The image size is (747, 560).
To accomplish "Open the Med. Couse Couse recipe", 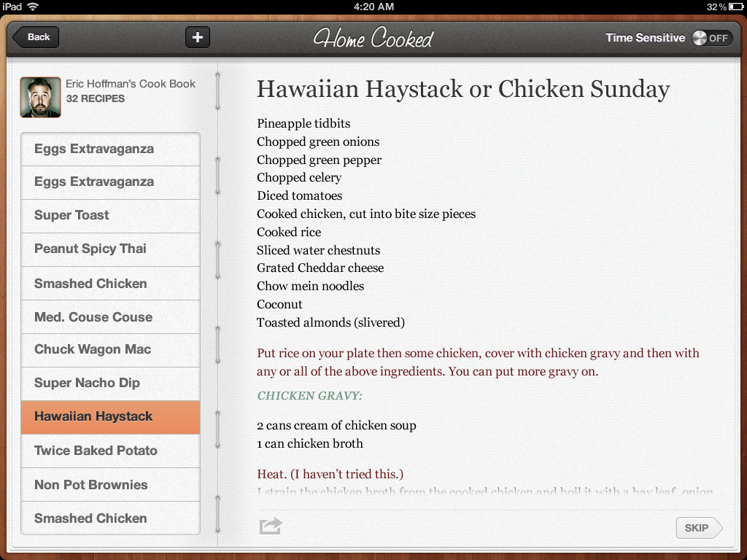I will 111,316.
